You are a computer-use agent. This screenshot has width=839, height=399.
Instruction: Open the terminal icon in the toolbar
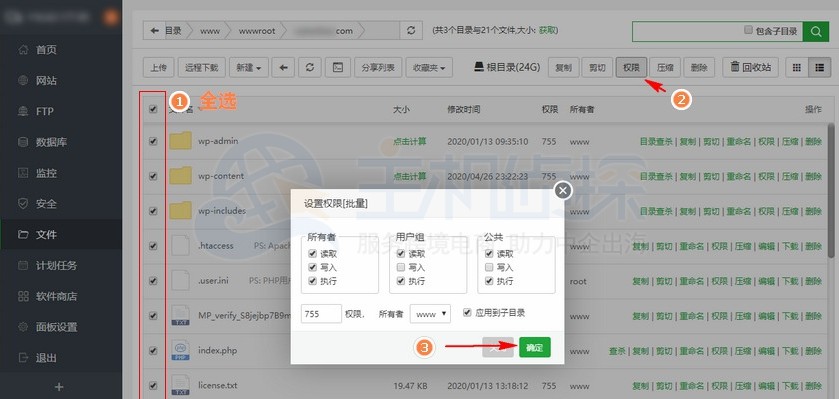pos(338,68)
